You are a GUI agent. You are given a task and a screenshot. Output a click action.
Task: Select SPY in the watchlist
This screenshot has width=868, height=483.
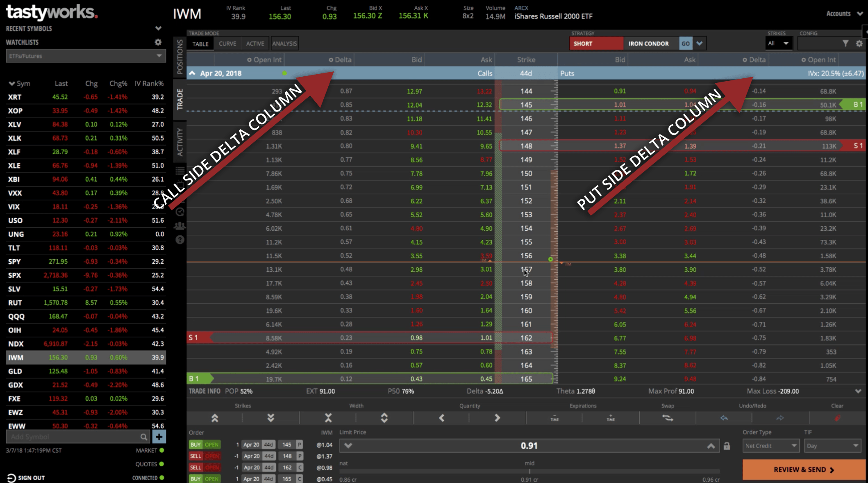point(86,262)
